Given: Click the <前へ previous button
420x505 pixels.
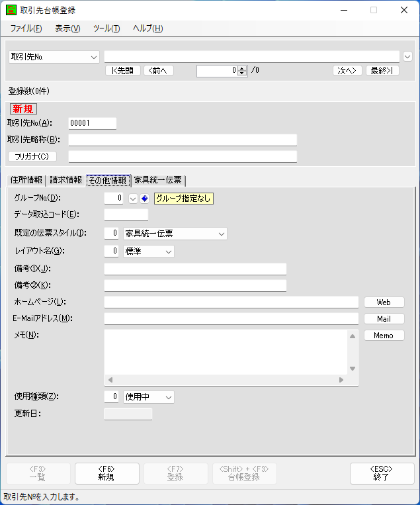Looking at the screenshot, I should coord(158,70).
